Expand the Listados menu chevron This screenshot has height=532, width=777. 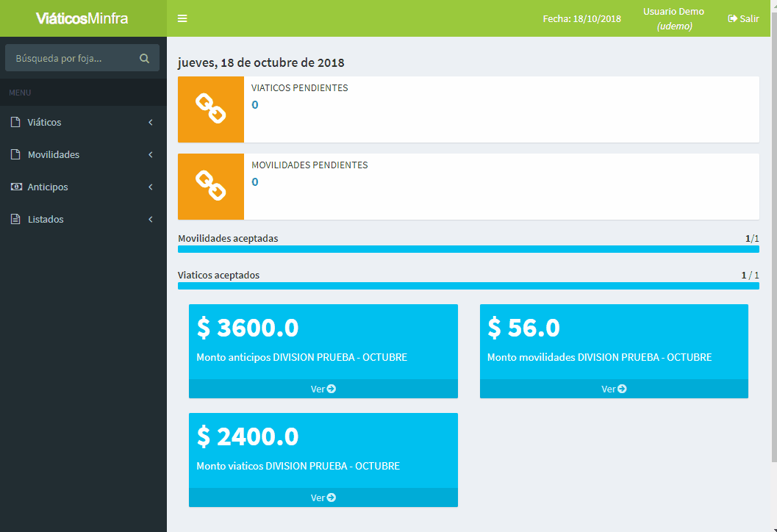click(151, 220)
